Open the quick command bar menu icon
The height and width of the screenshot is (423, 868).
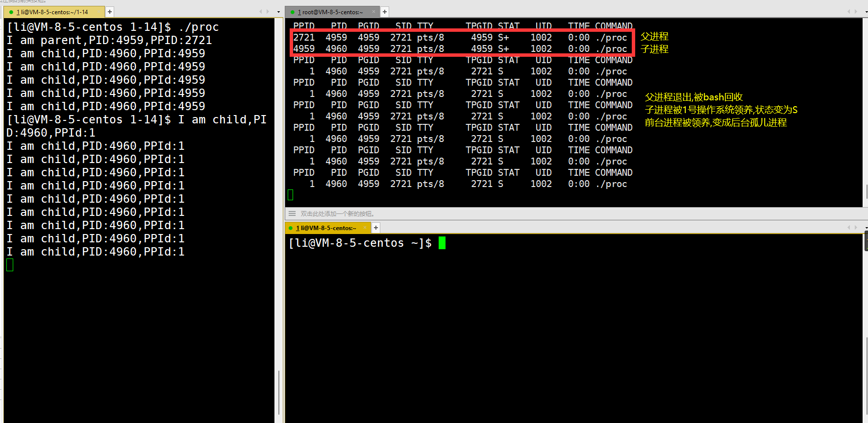292,213
